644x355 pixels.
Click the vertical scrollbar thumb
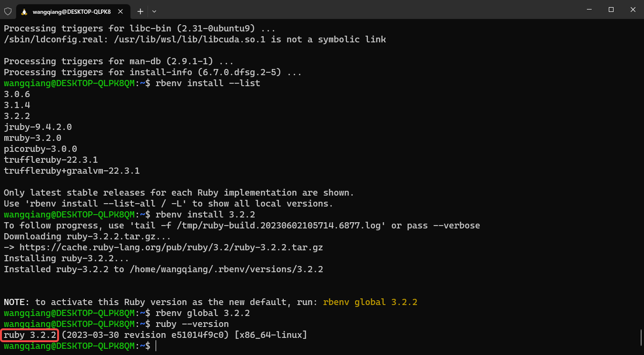pyautogui.click(x=641, y=338)
